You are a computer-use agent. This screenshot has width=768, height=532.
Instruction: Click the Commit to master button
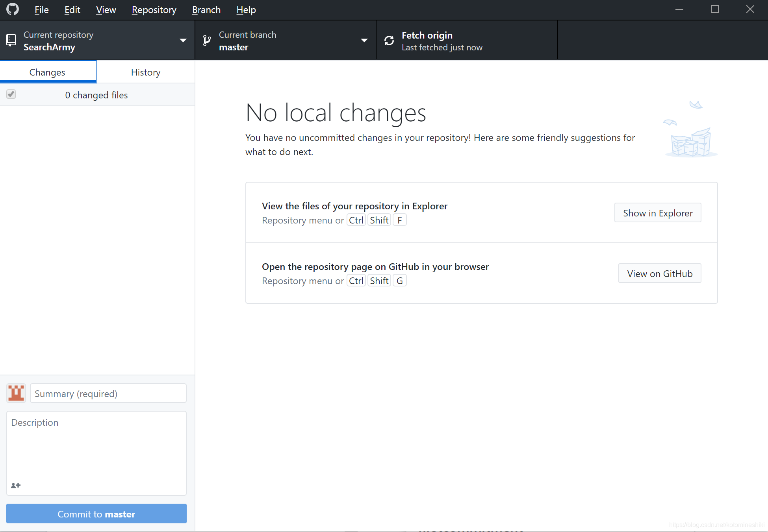pyautogui.click(x=96, y=514)
